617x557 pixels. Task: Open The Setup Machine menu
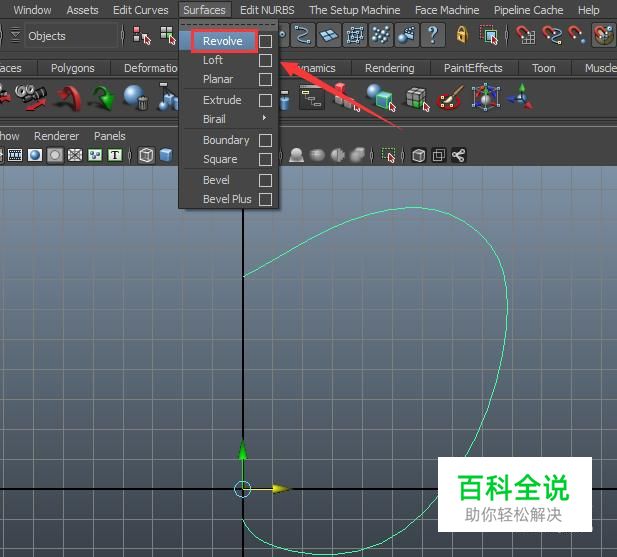[x=355, y=10]
